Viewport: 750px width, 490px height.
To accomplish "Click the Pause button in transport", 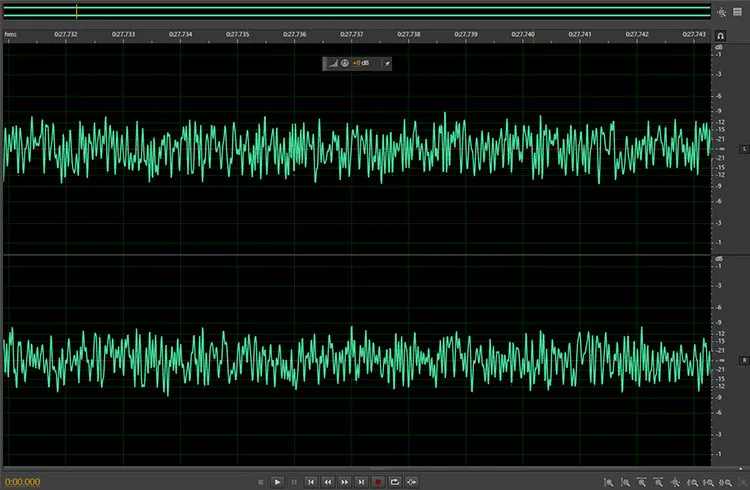I will pos(294,482).
